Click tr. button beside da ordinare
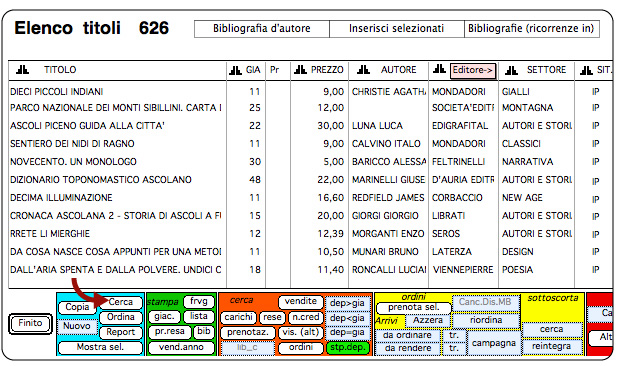 454,335
